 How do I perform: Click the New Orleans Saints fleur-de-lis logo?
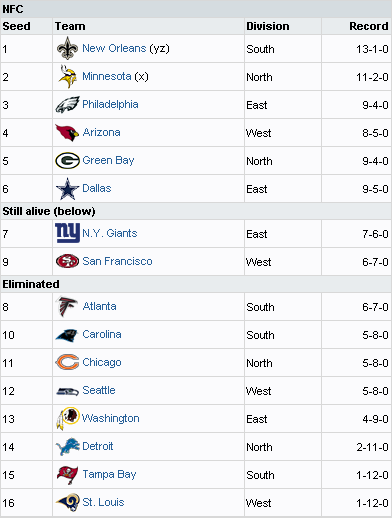tap(67, 48)
